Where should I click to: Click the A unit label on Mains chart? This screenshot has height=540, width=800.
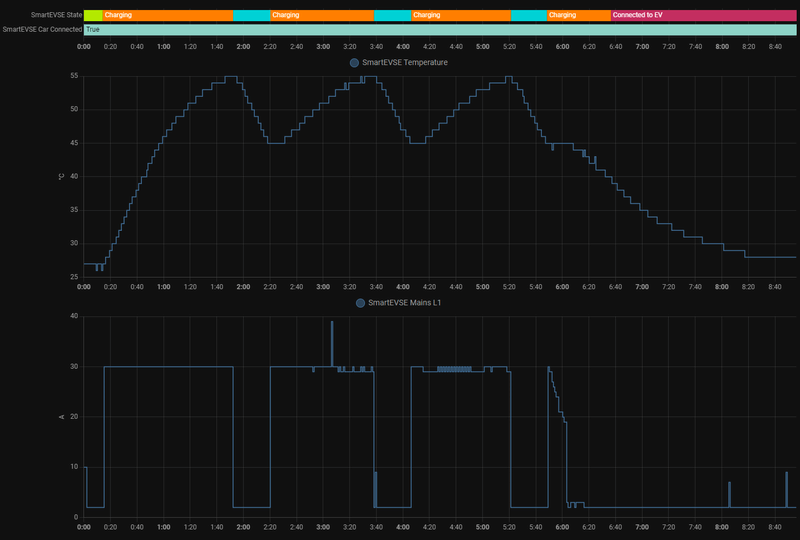click(x=62, y=417)
